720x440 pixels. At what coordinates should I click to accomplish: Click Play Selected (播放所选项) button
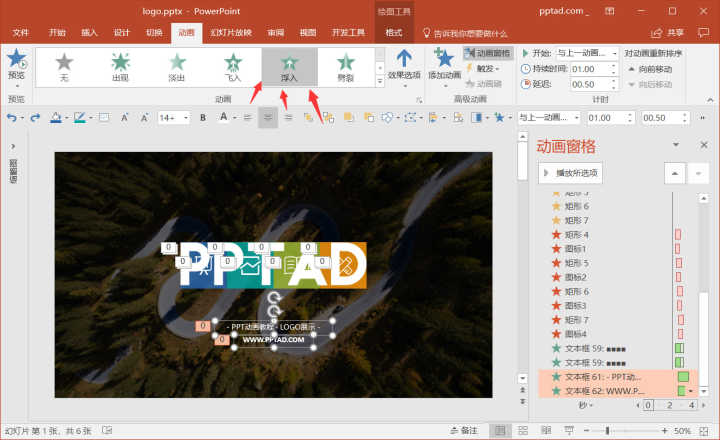(x=570, y=173)
